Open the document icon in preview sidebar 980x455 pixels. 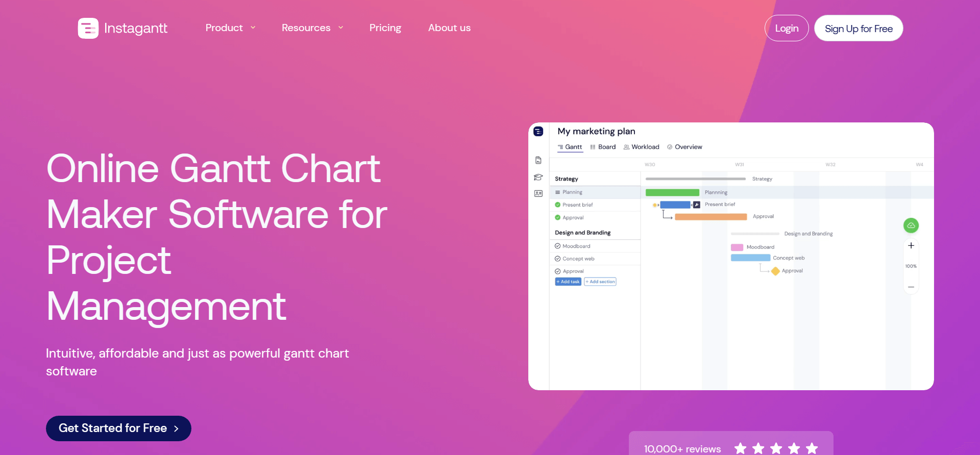point(538,161)
